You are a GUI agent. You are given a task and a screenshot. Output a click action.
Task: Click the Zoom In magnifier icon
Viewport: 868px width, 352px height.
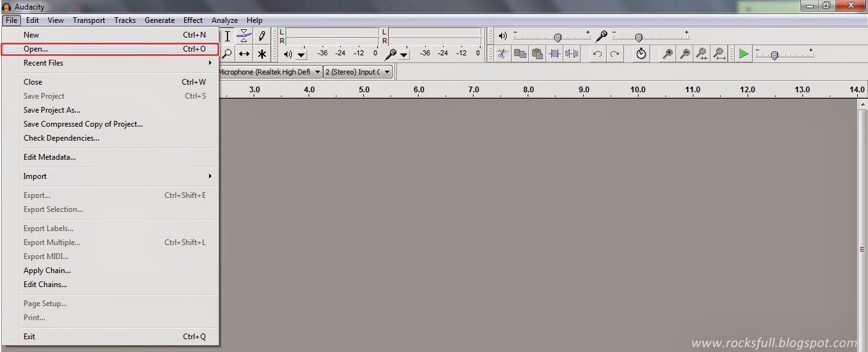667,53
